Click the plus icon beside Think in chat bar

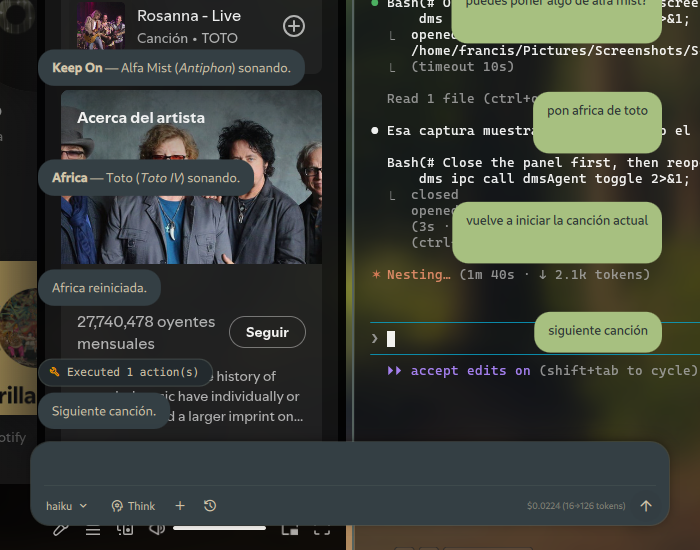(x=180, y=505)
